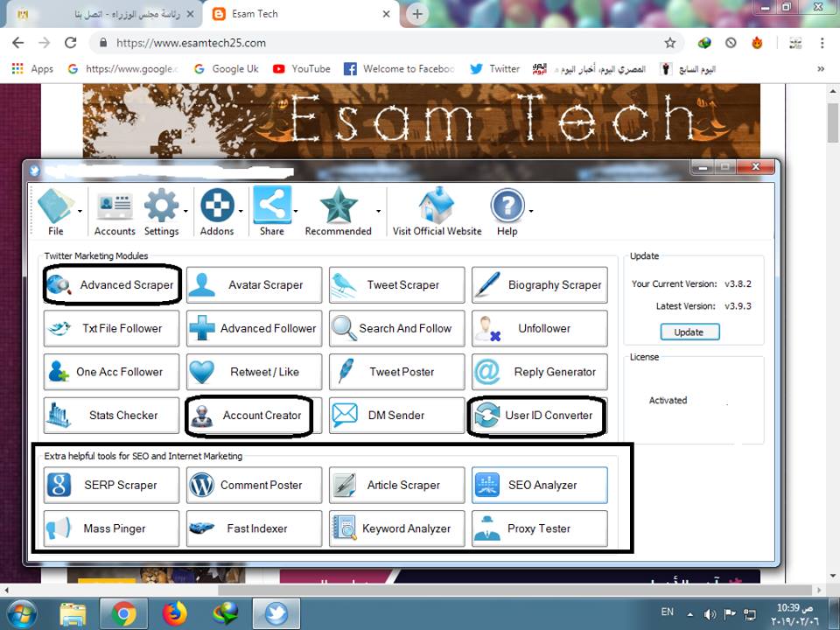Click the Keyword Analyzer icon
Screen dimensions: 840x630
coord(345,528)
